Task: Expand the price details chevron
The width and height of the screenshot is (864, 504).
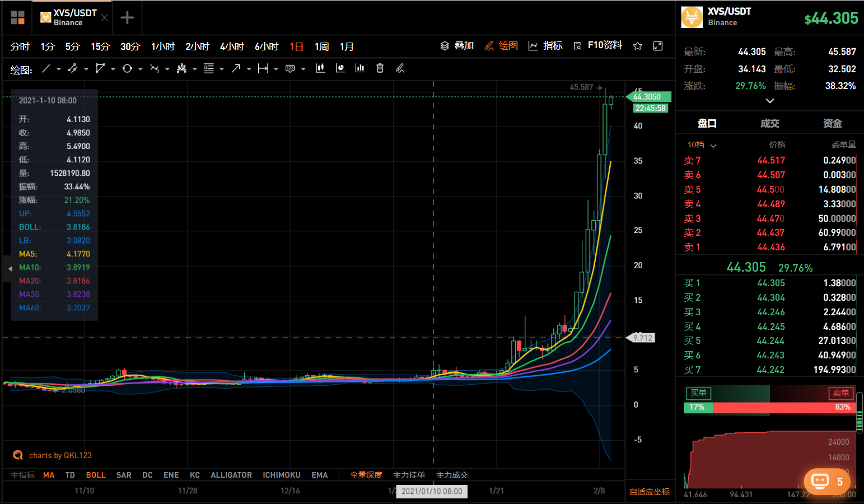Action: tap(770, 101)
